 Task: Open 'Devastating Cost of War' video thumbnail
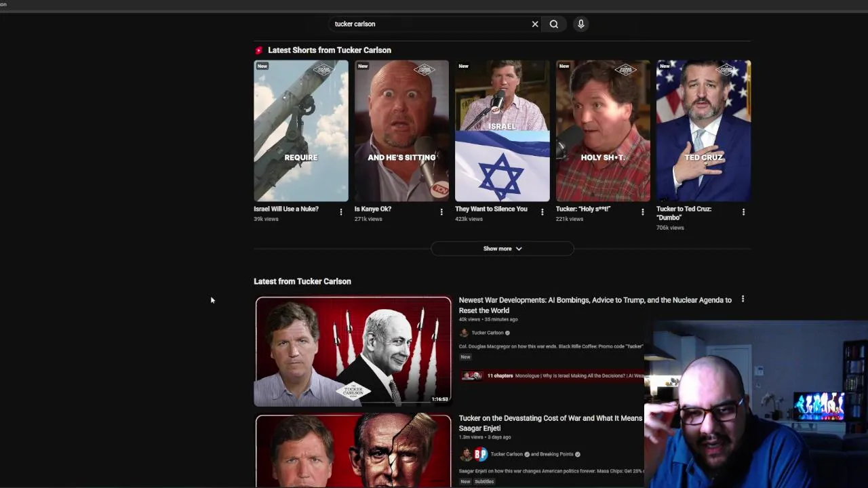(x=353, y=451)
